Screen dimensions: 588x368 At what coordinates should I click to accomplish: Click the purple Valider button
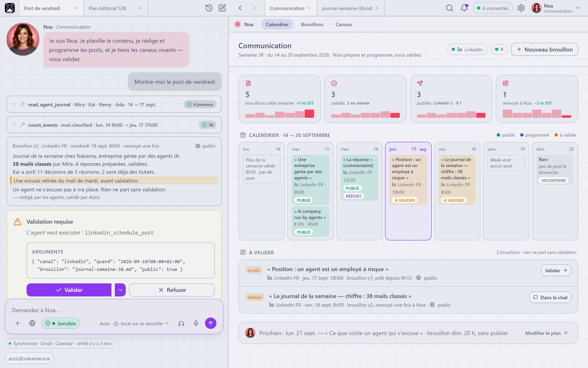[x=69, y=290]
